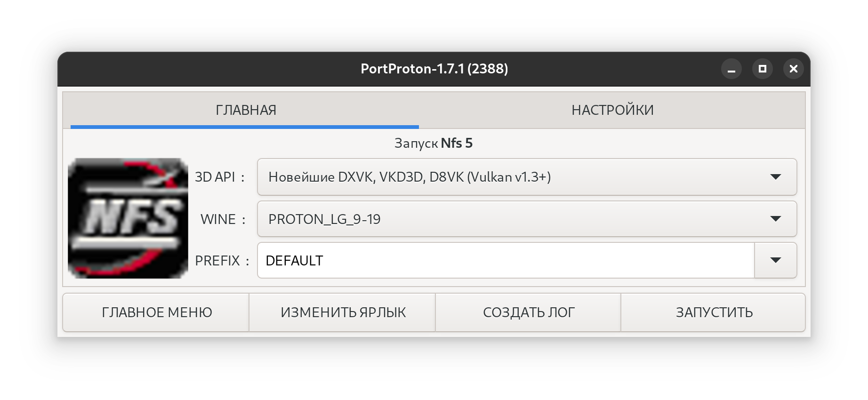The width and height of the screenshot is (868, 400).
Task: Open the PREFIX combo box arrow
Action: 775,260
